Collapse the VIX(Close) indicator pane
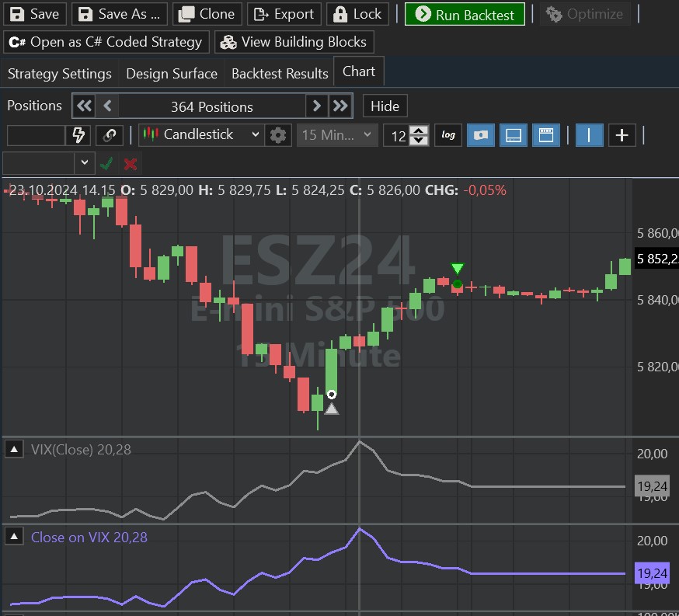The image size is (679, 616). coord(14,449)
